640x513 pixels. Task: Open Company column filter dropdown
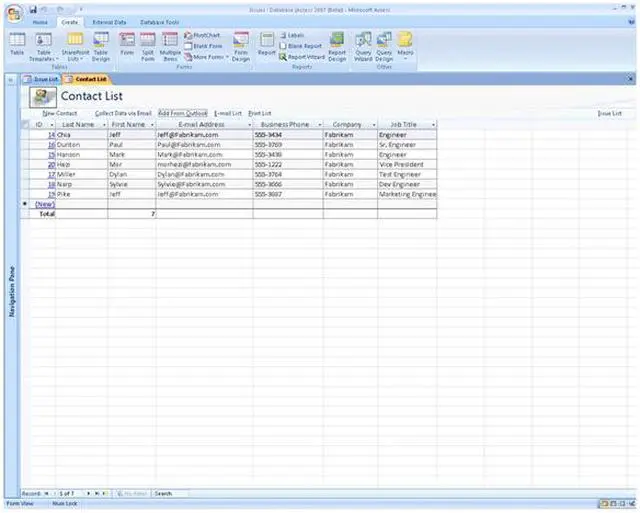(371, 125)
